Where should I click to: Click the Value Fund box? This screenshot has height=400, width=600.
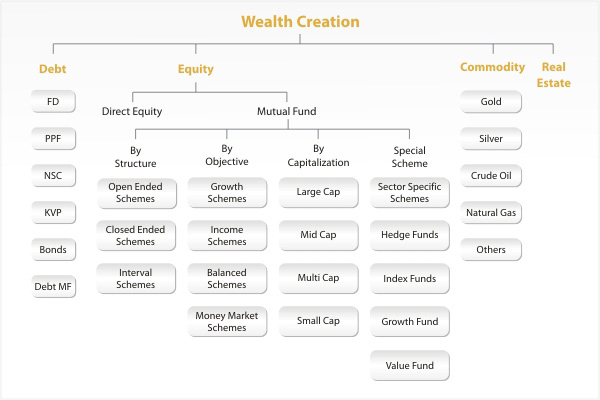click(x=409, y=366)
